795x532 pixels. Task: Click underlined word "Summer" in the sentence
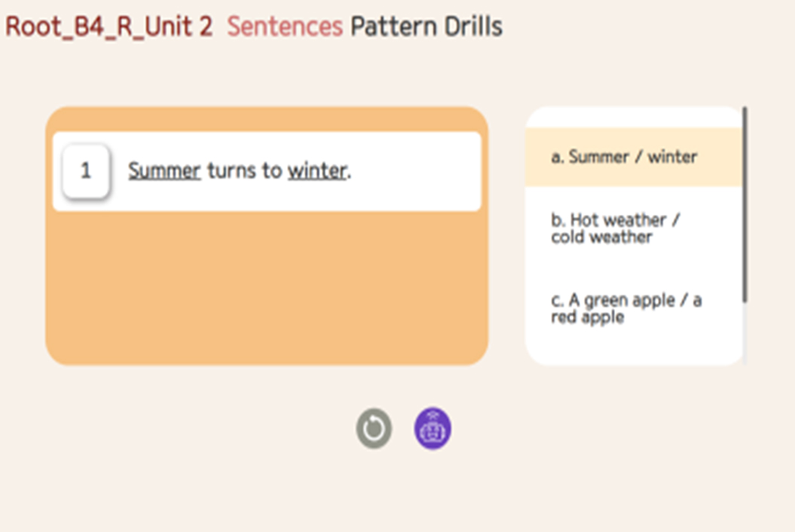point(164,171)
